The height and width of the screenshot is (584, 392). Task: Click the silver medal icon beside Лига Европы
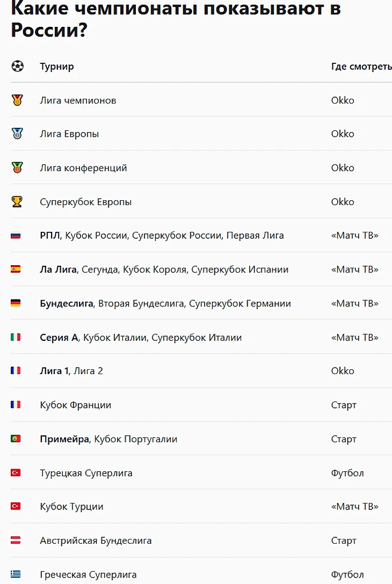pos(17,134)
